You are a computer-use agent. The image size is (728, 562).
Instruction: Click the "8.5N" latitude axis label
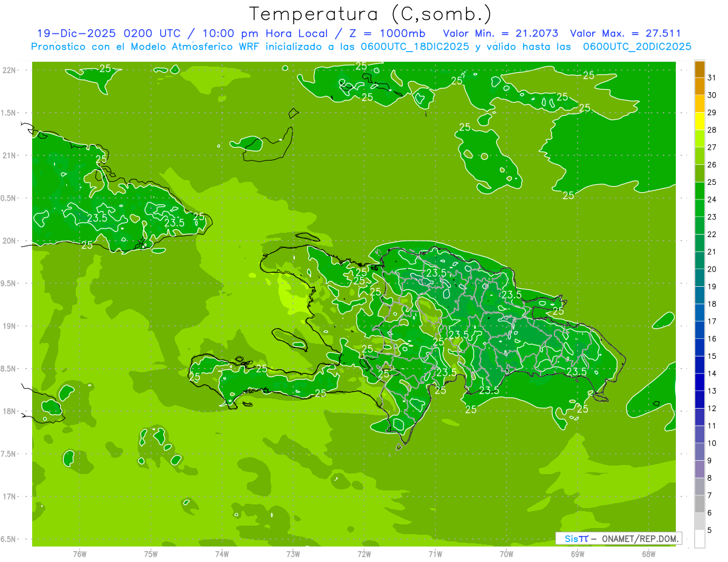(x=9, y=369)
